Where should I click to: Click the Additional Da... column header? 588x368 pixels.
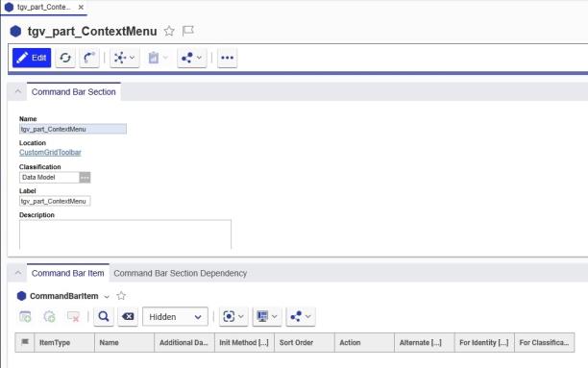pos(184,342)
